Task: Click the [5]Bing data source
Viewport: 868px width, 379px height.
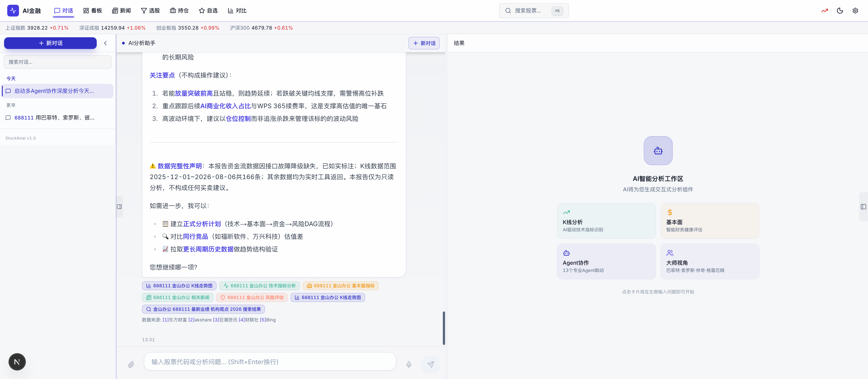Action: coord(268,320)
